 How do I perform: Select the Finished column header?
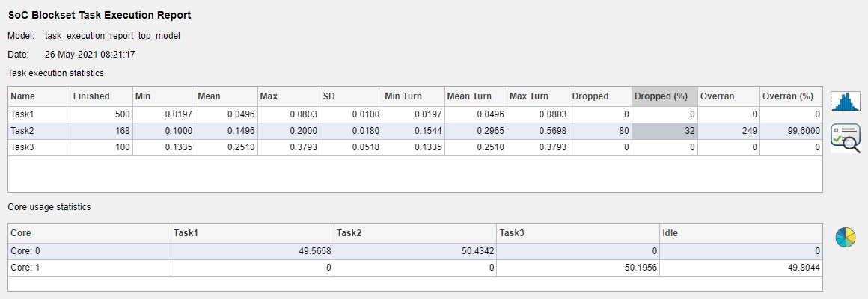pos(101,96)
